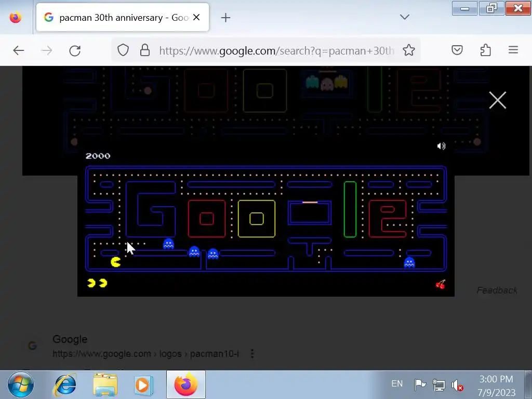532x399 pixels.
Task: Open tracking protection shield info
Action: click(x=123, y=50)
